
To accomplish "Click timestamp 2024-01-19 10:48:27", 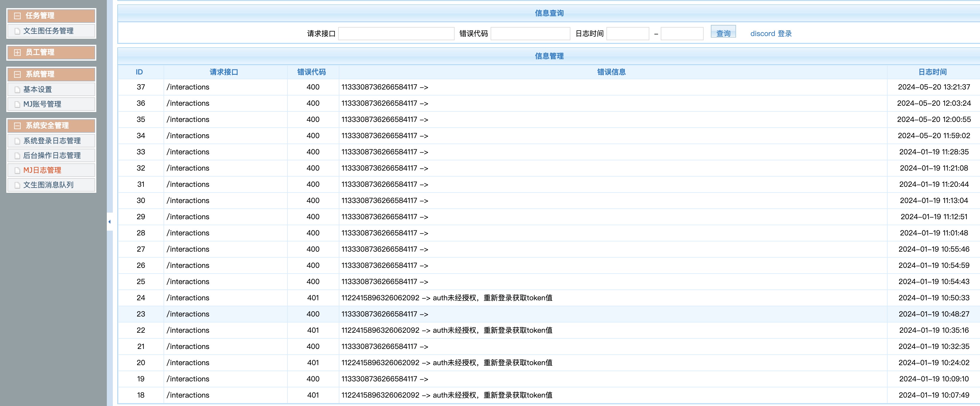I will click(934, 314).
